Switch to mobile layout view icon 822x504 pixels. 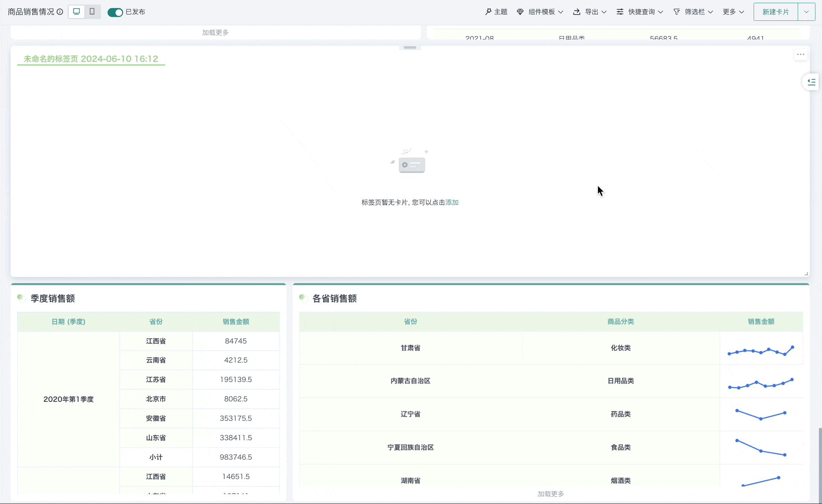tap(92, 11)
